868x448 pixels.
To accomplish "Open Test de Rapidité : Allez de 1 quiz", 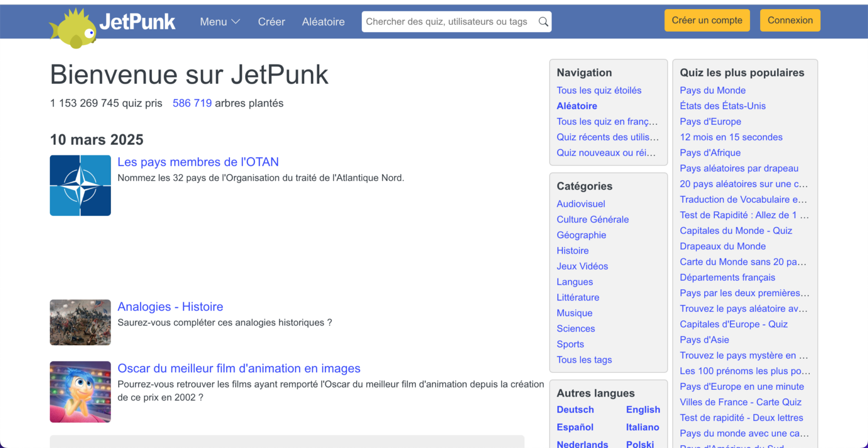I will point(744,215).
